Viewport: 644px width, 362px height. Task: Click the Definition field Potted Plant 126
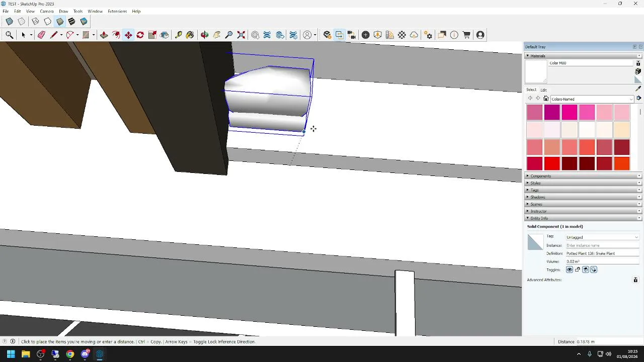(x=602, y=253)
